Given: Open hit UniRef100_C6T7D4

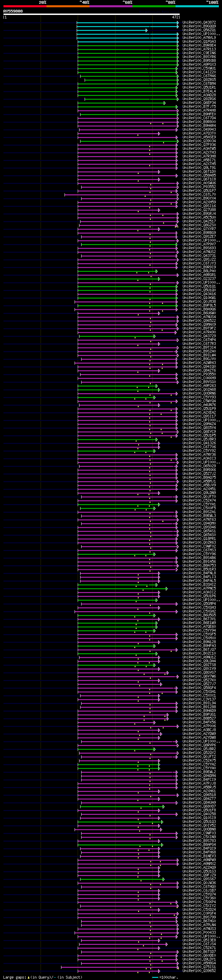Looking at the screenshot, I should (x=199, y=118).
